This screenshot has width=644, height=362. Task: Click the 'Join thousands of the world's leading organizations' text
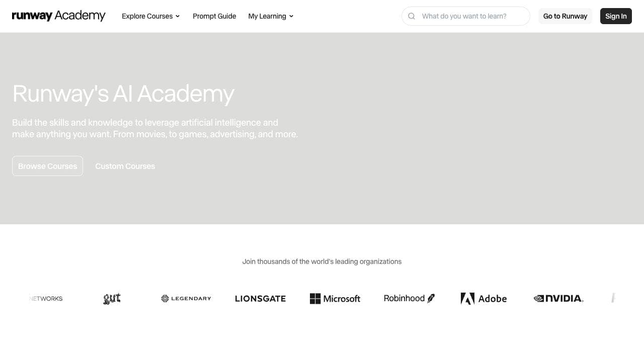(x=322, y=261)
